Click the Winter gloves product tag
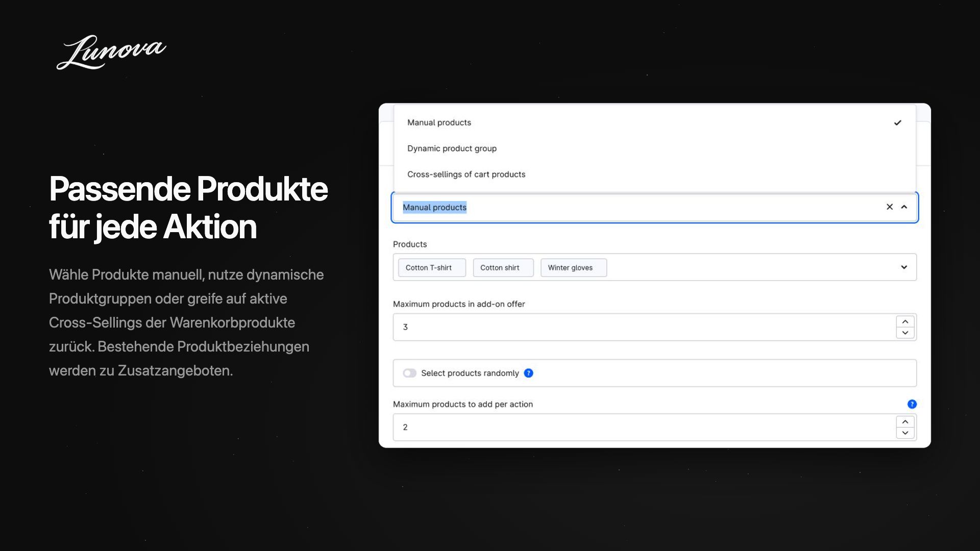The width and height of the screenshot is (980, 551). click(x=574, y=268)
